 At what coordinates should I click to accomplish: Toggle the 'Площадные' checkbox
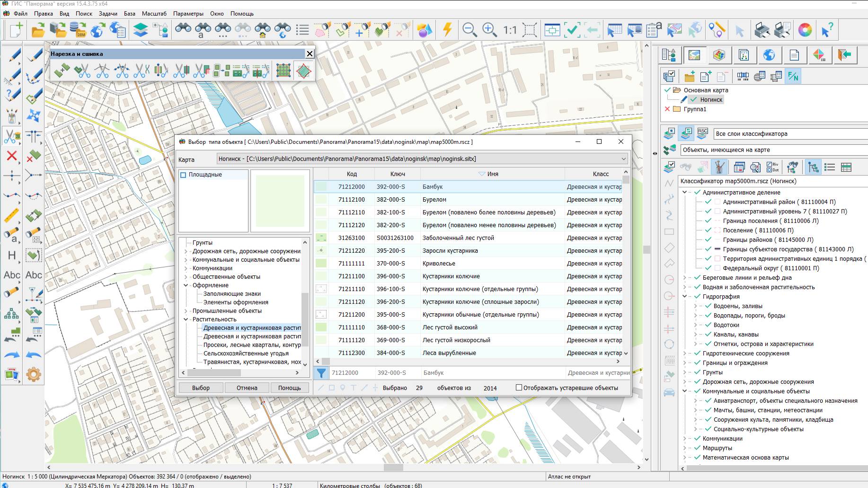[x=184, y=175]
